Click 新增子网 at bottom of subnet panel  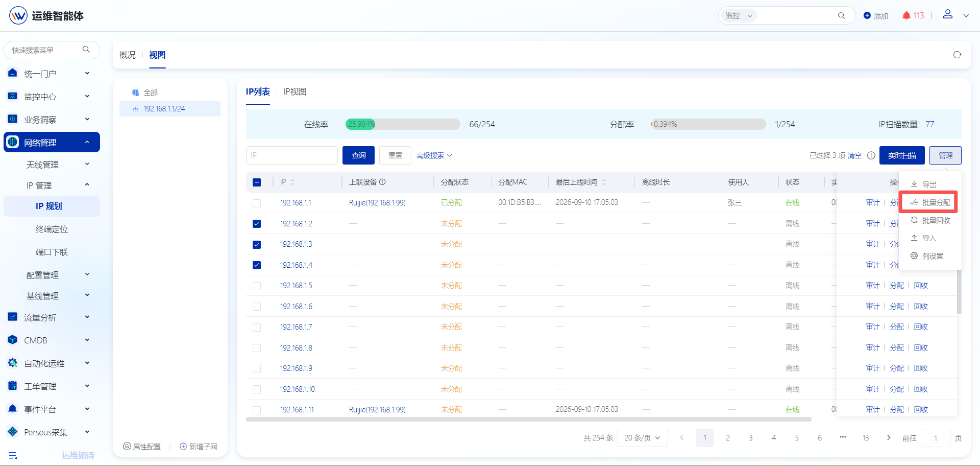[x=198, y=447]
